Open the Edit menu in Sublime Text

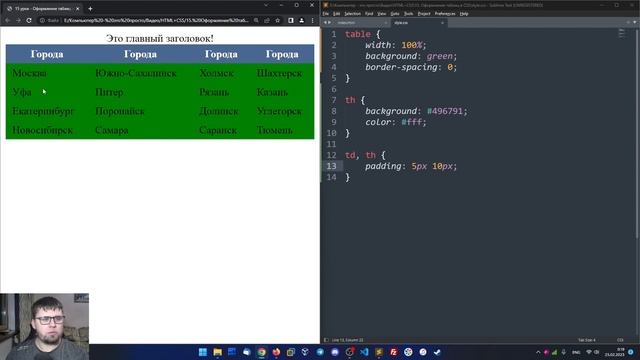(336, 13)
